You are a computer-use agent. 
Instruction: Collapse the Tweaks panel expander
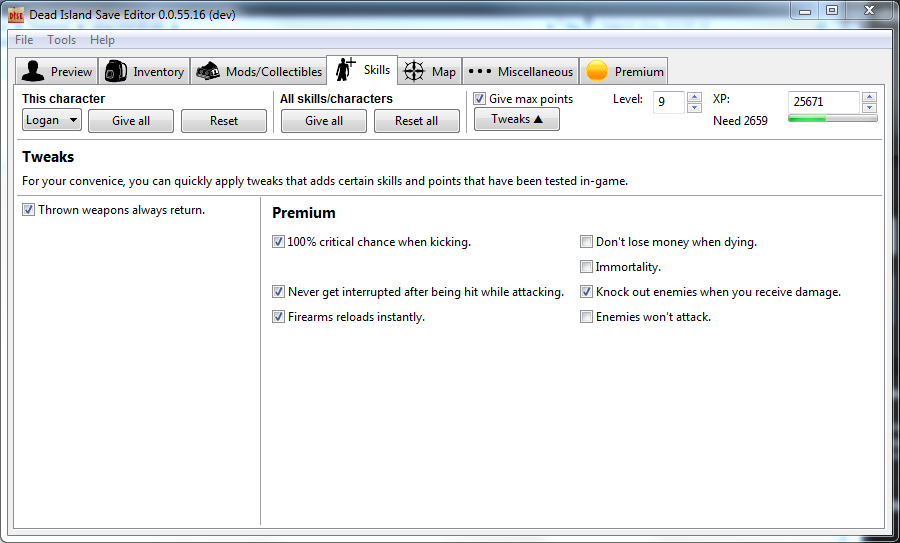pos(516,119)
